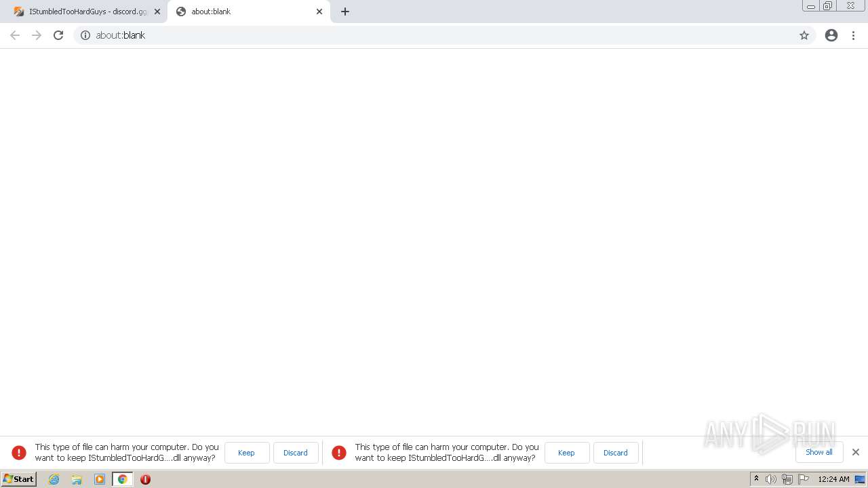Minimize the Chrome window
The width and height of the screenshot is (868, 488).
810,5
